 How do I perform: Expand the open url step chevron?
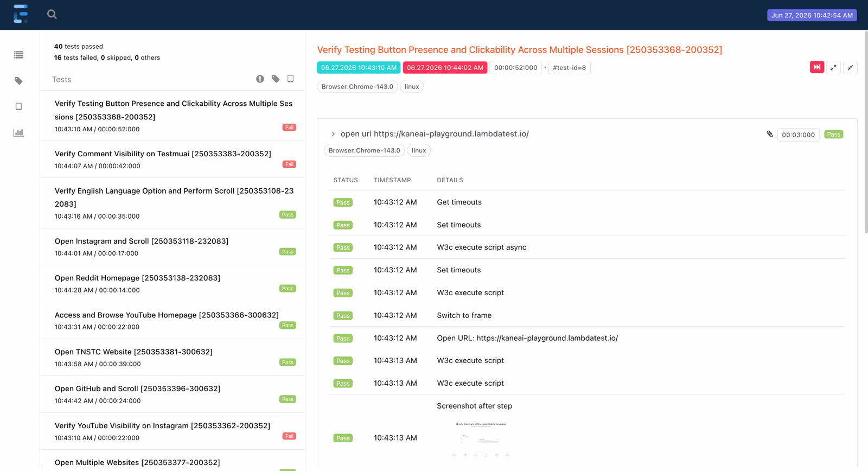333,134
